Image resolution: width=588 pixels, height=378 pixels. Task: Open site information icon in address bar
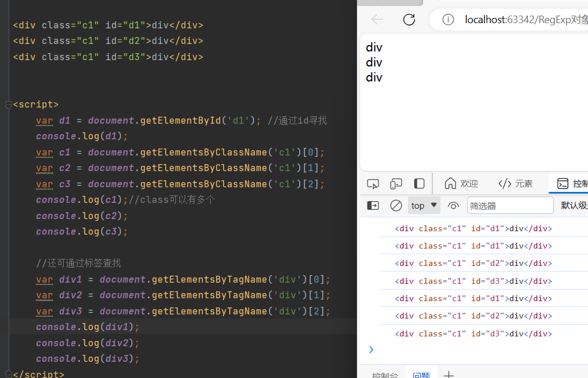coord(448,20)
